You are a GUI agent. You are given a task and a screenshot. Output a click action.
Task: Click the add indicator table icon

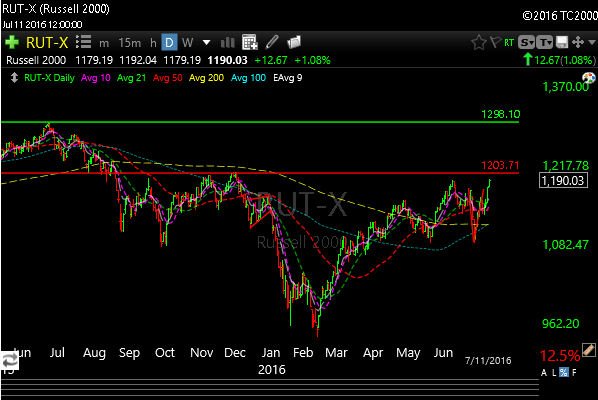pyautogui.click(x=250, y=42)
